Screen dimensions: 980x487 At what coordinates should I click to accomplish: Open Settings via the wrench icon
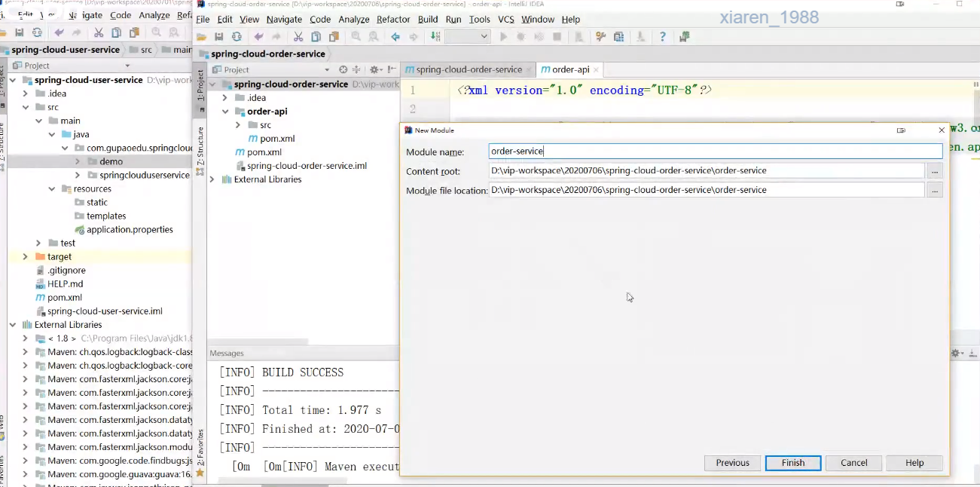click(x=600, y=37)
